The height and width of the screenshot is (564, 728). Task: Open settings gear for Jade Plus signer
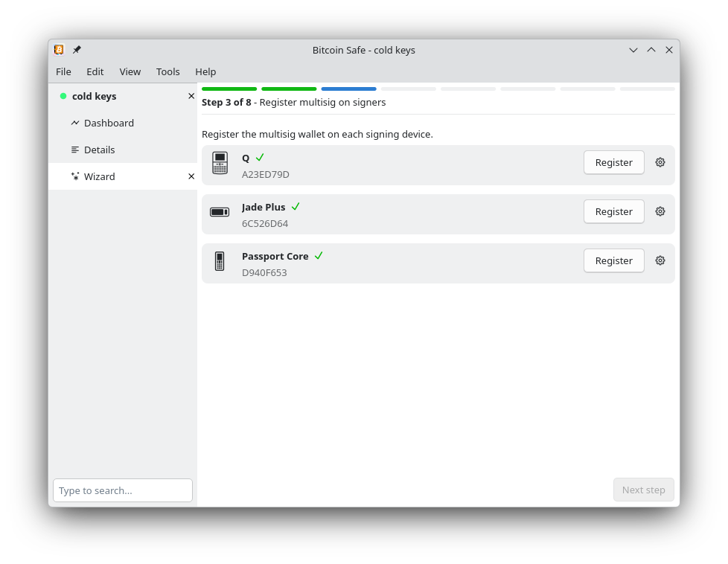click(660, 211)
